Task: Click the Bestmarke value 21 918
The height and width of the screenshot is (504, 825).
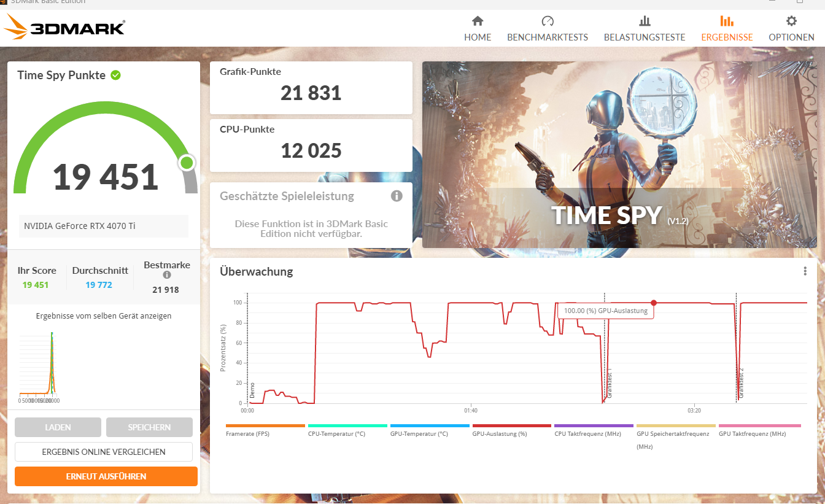Action: pyautogui.click(x=166, y=290)
